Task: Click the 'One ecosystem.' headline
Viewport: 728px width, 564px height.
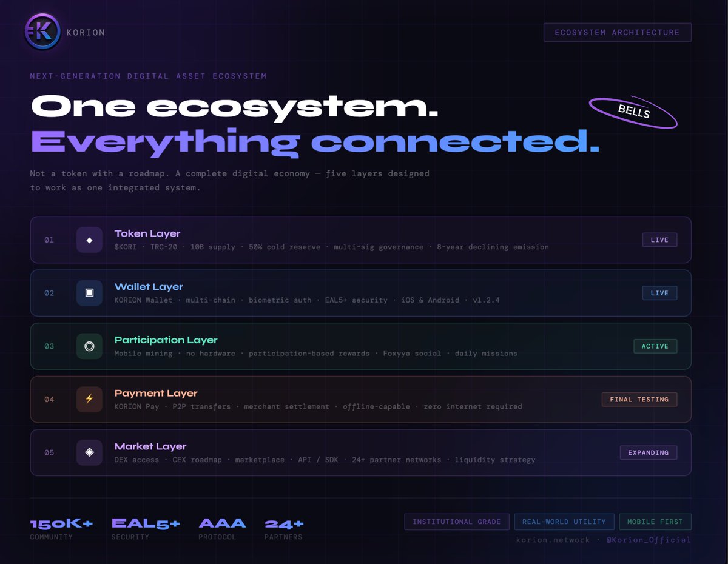Action: (x=234, y=107)
